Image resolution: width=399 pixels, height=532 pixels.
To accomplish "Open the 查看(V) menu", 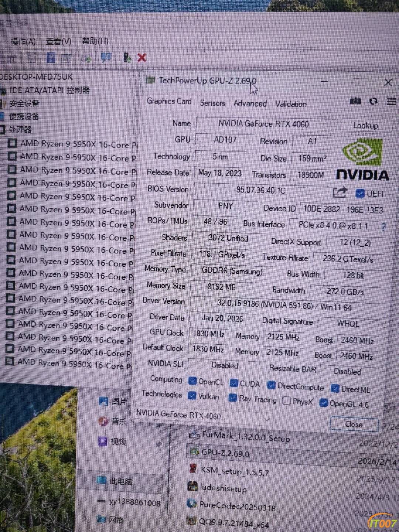I will point(58,41).
